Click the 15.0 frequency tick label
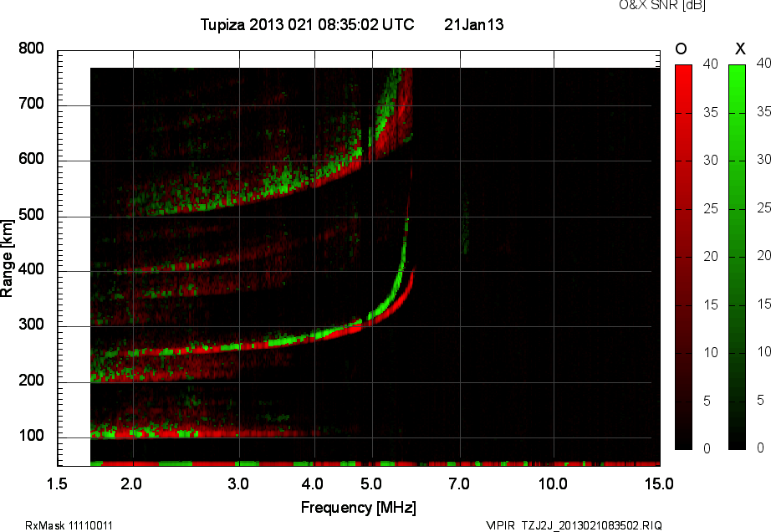Viewport: 771px width, 532px height. point(660,483)
